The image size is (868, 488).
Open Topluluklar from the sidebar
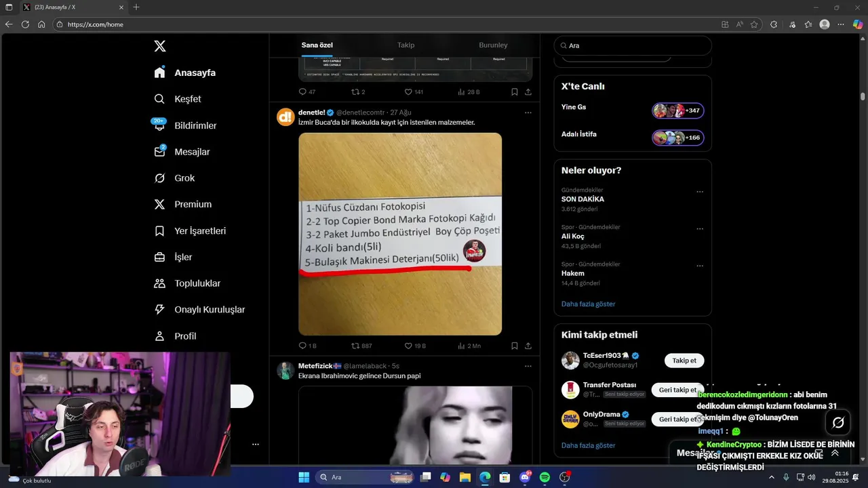pyautogui.click(x=187, y=283)
